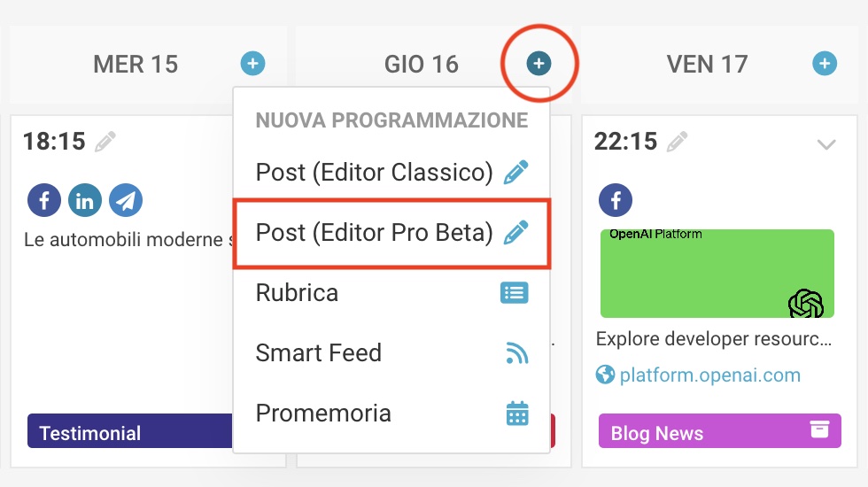Expand the 22:15 post chevron menu

[825, 143]
